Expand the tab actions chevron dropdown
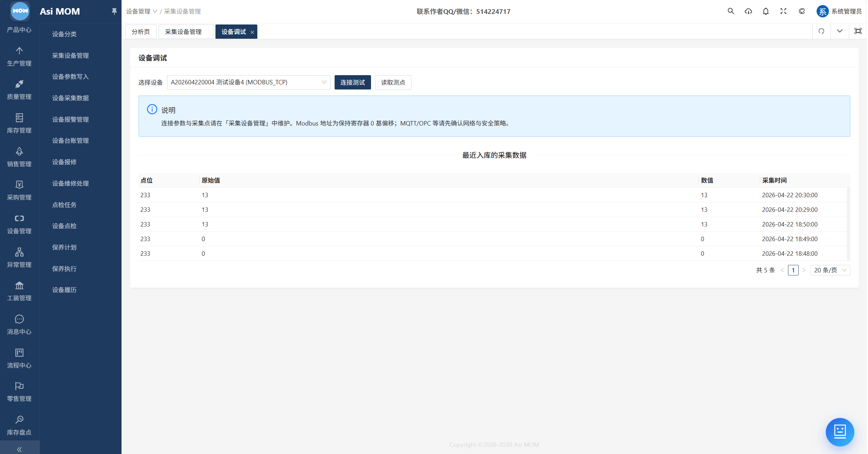 tap(840, 31)
